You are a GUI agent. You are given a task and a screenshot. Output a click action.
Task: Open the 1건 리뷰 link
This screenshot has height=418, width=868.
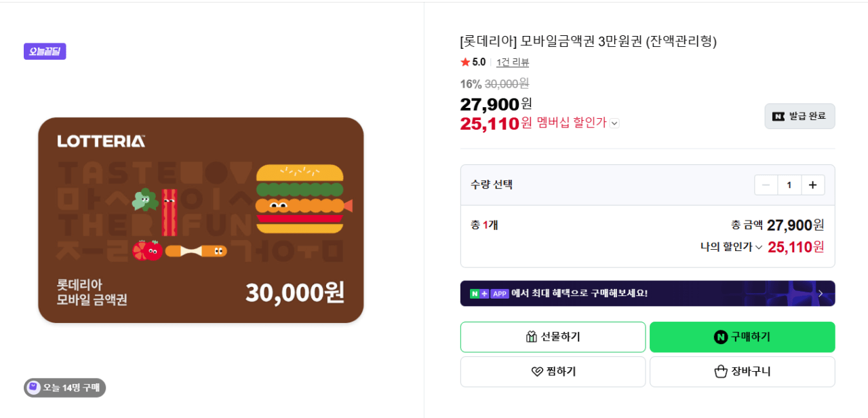point(512,62)
